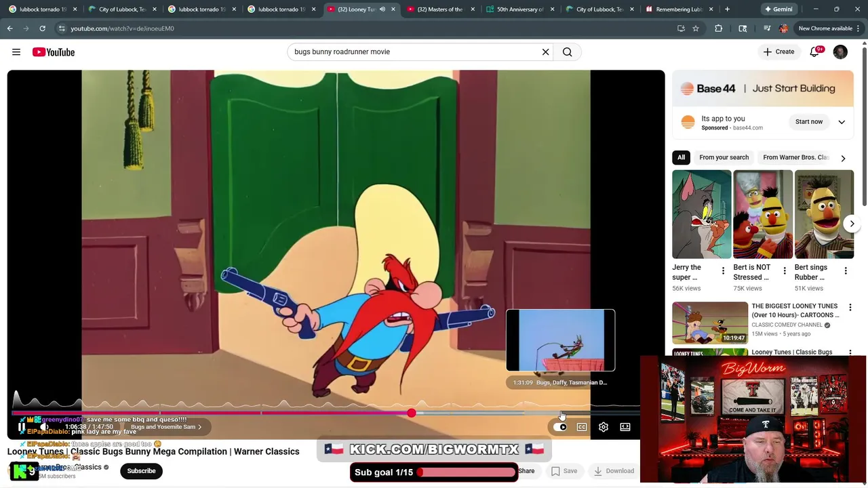This screenshot has width=868, height=488.
Task: Seek to 1:31:09 on the progress bar
Action: point(561,413)
